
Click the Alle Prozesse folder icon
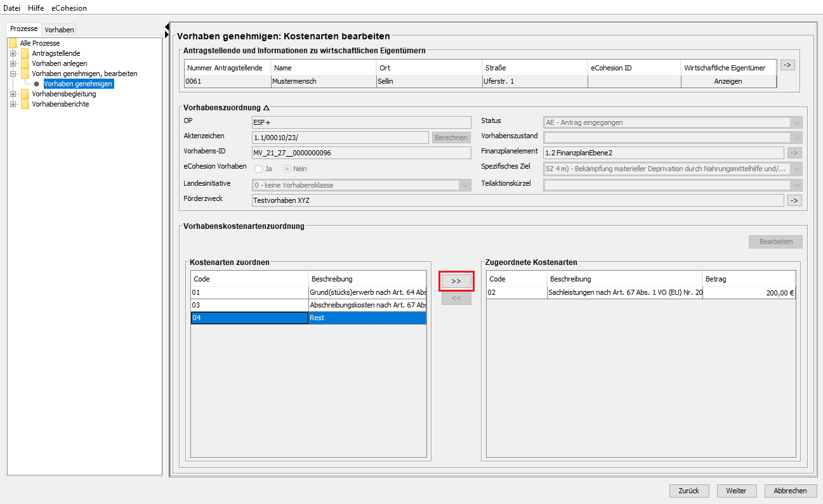(x=13, y=43)
